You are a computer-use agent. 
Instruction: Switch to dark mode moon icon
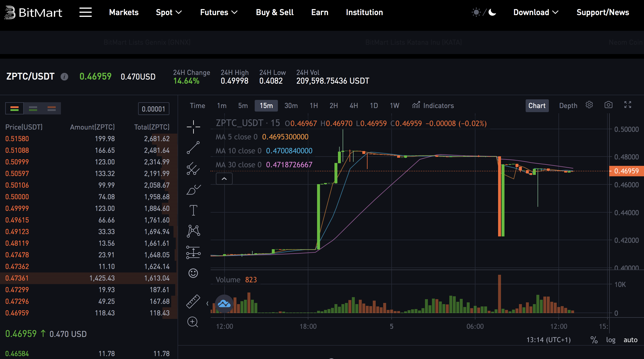pyautogui.click(x=492, y=12)
